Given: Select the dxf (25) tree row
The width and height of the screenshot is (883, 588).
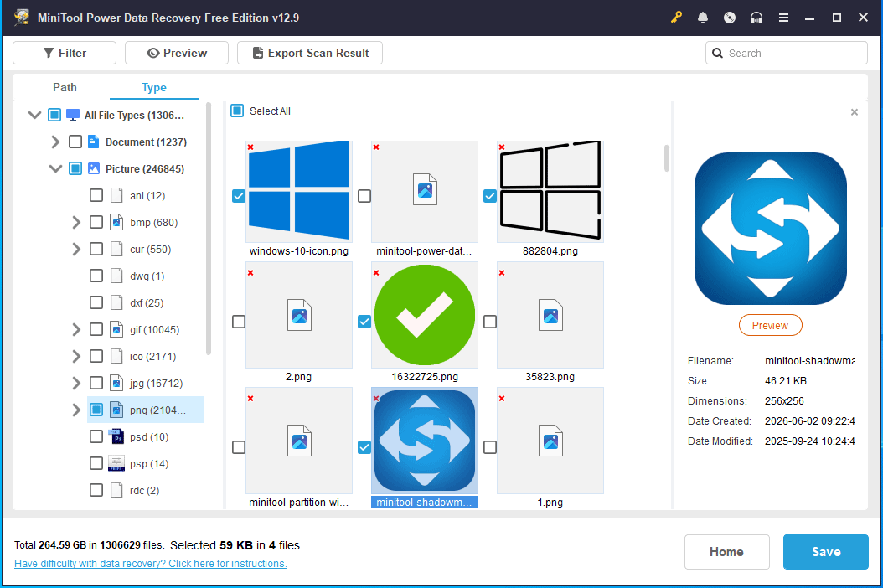Looking at the screenshot, I should point(147,303).
